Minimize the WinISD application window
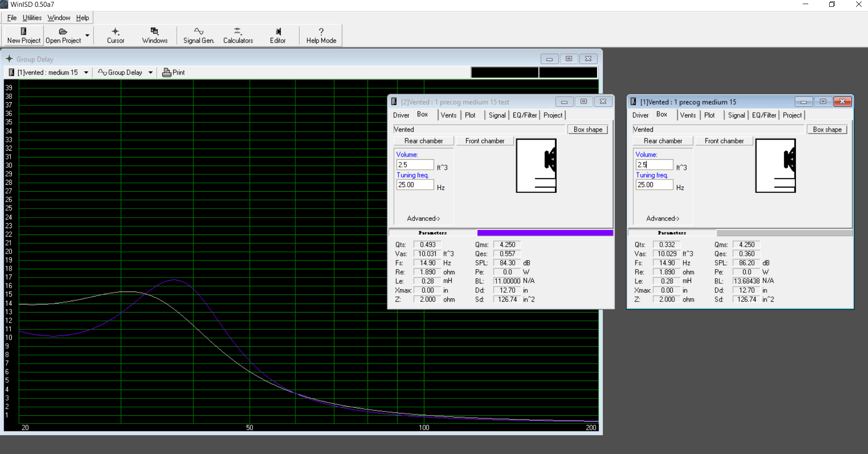Screen dimensions: 868x454 pos(806,5)
